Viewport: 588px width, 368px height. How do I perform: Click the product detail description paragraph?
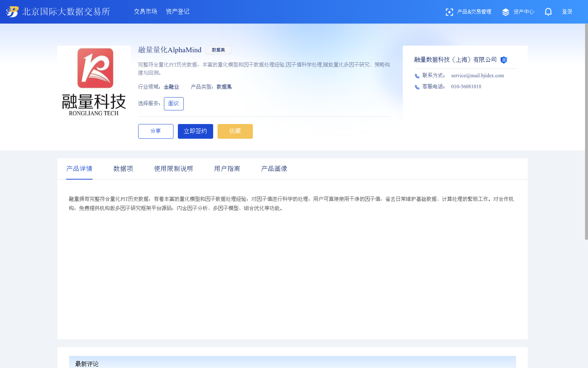(291, 204)
